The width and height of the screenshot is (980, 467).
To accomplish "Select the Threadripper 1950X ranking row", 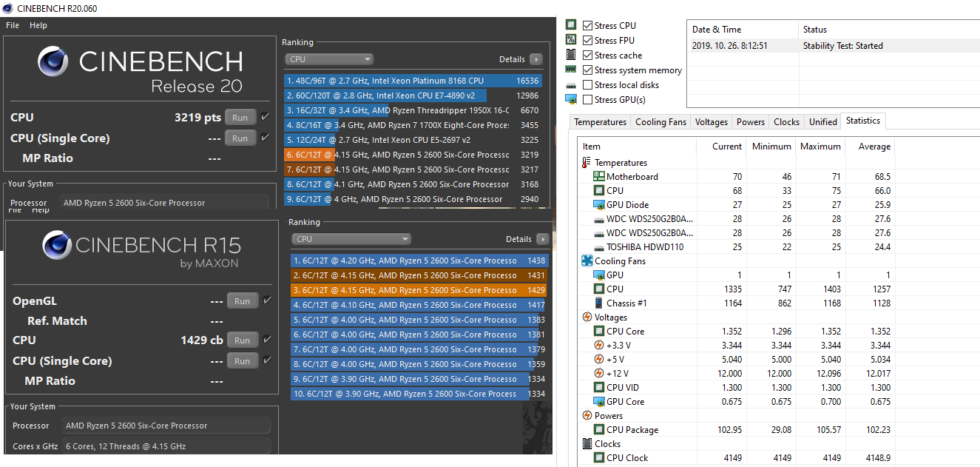I will [413, 110].
